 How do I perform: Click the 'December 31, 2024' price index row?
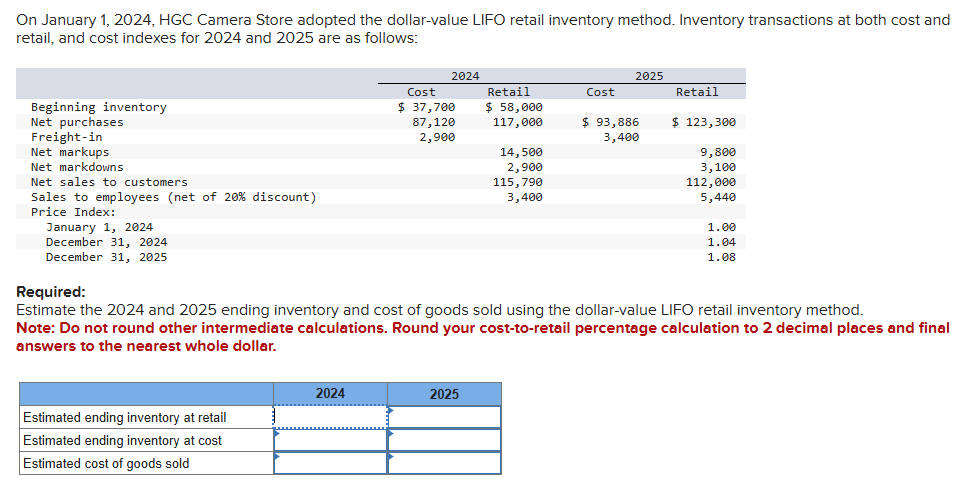[106, 242]
